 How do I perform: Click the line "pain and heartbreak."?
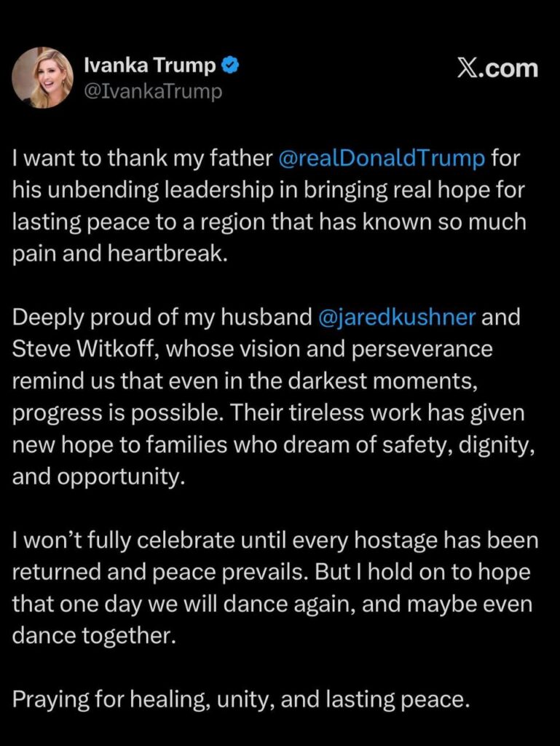click(104, 253)
